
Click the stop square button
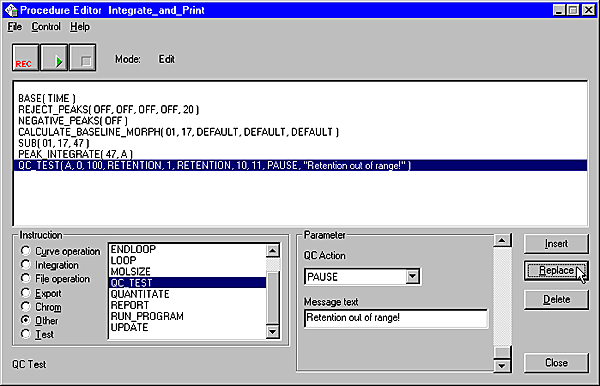82,58
